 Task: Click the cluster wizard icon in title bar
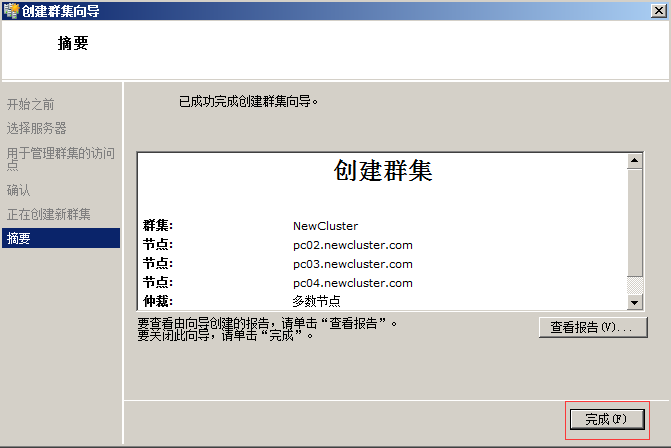10,11
